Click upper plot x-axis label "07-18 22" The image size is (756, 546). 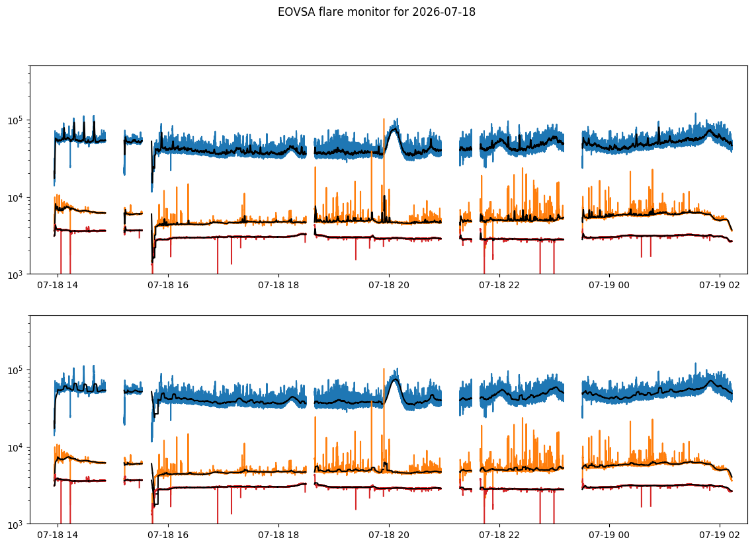499,285
